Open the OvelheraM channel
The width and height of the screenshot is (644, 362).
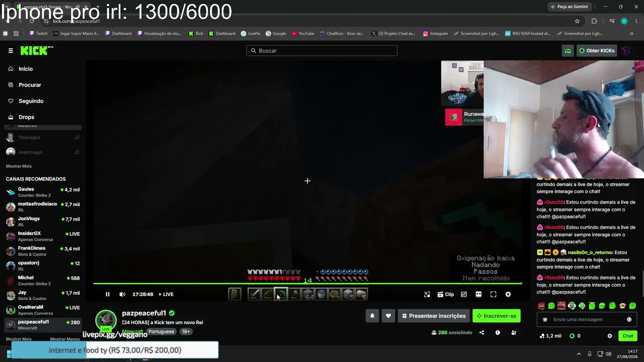coord(43,310)
